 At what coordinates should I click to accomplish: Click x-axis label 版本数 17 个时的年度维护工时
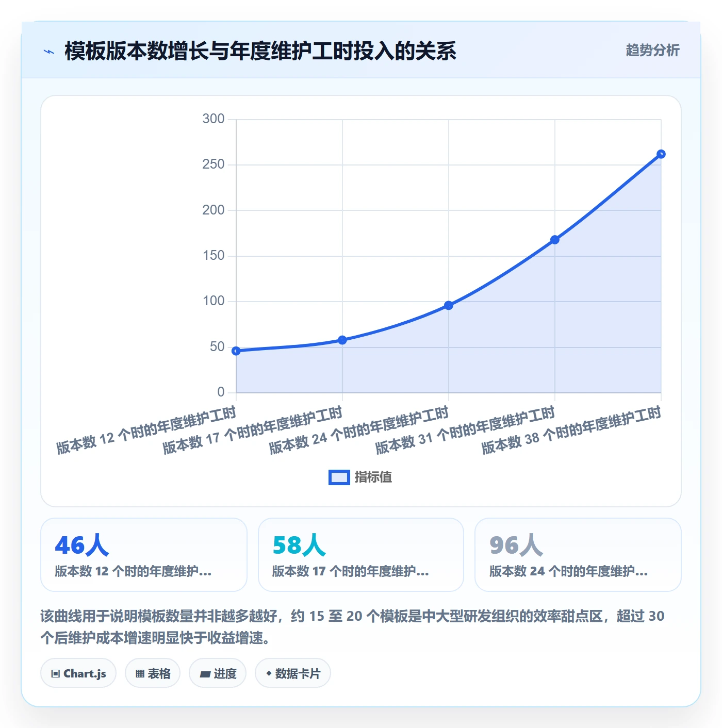(x=252, y=430)
